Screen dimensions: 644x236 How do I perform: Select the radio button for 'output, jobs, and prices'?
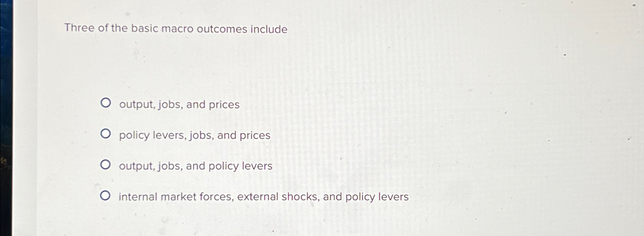(106, 103)
